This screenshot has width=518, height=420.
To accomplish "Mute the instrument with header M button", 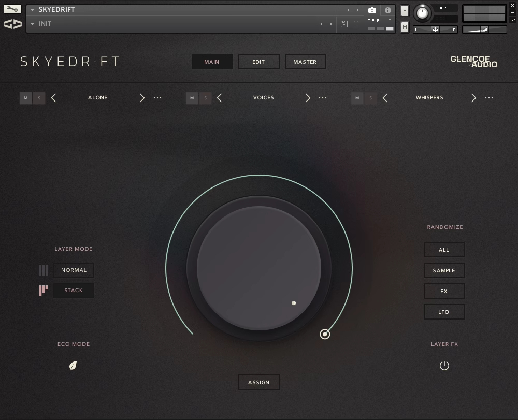I will 405,27.
